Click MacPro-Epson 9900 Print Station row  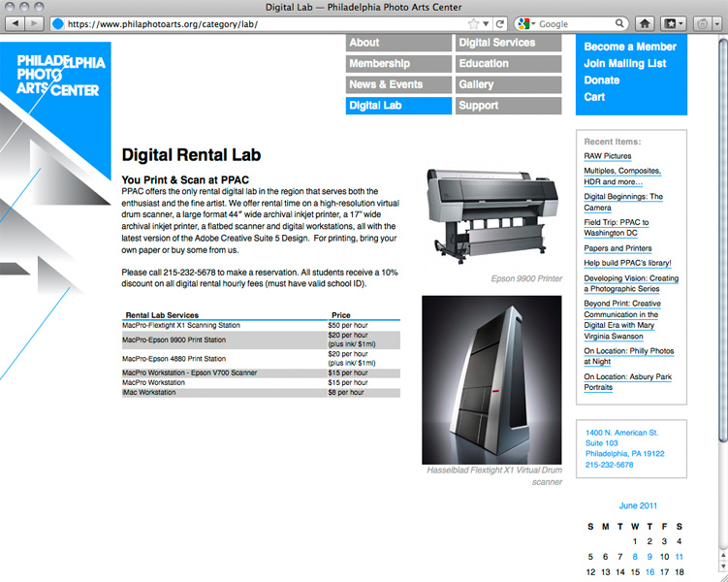(x=261, y=340)
